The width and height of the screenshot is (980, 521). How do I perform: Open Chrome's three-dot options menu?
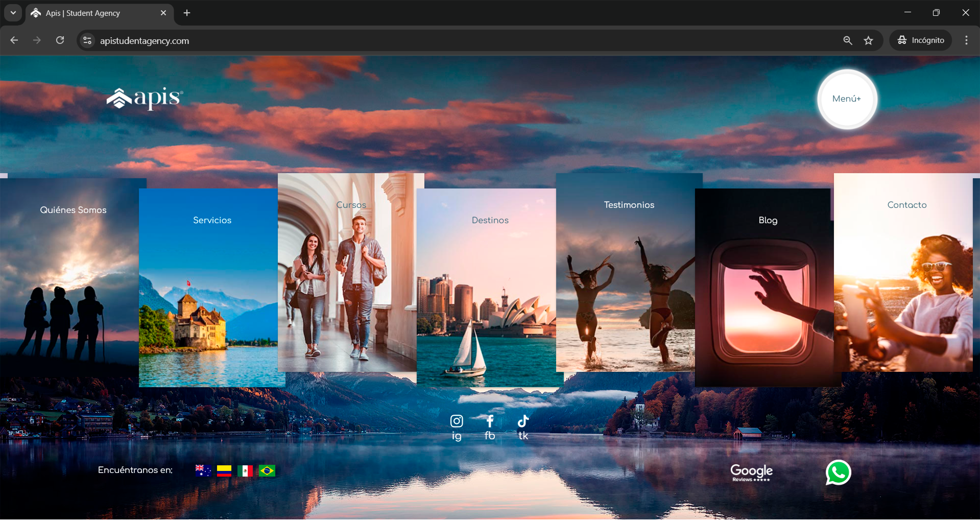pyautogui.click(x=966, y=40)
